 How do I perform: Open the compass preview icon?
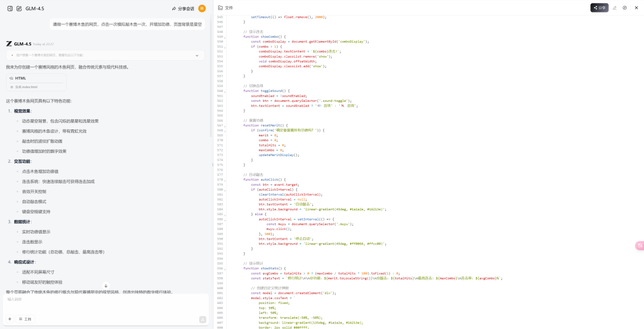[624, 8]
